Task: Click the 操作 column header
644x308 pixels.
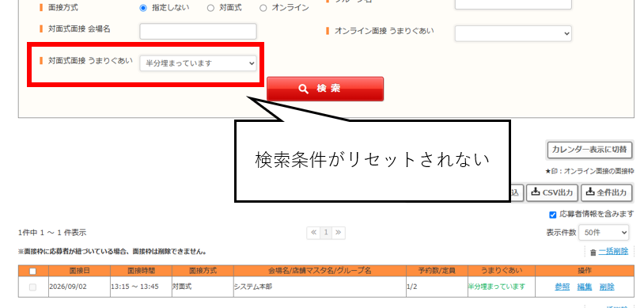Action: (585, 271)
